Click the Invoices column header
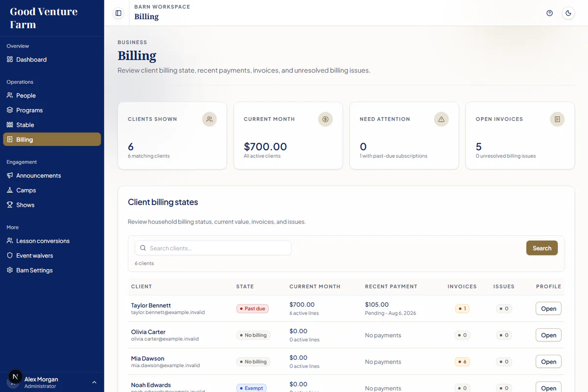588x392 pixels. 462,287
